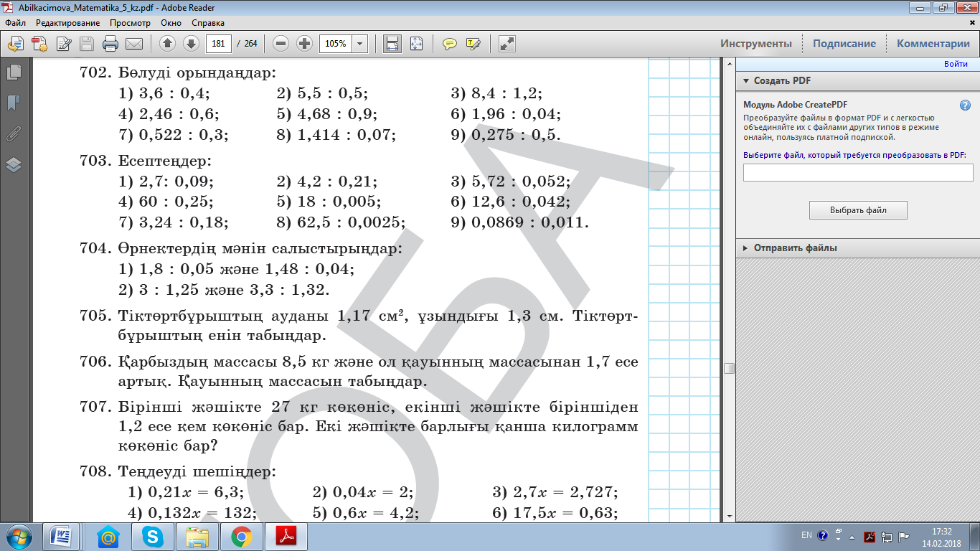Switch to read mode expand icon
The image size is (980, 551).
click(x=507, y=44)
